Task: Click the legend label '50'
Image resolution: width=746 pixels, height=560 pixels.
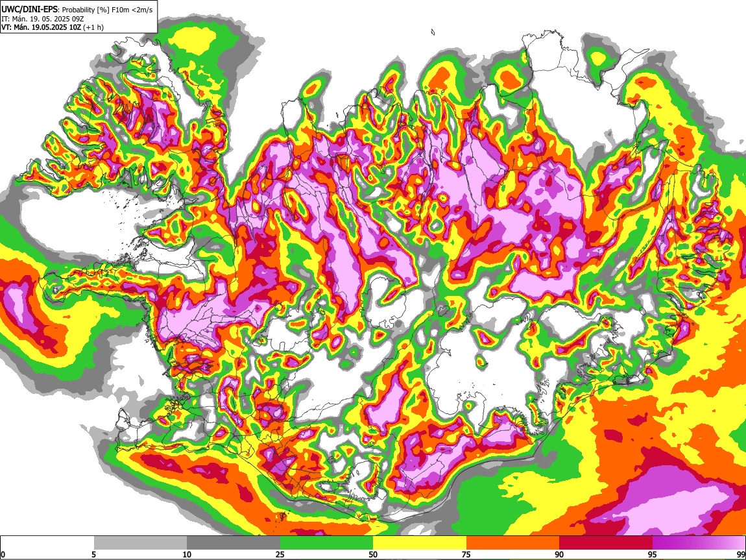Action: 373,554
